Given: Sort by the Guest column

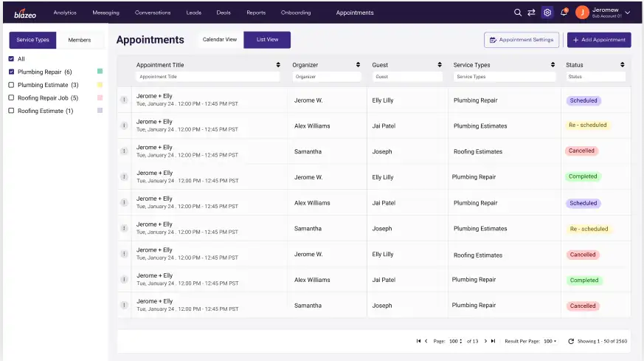Looking at the screenshot, I should click(x=440, y=65).
